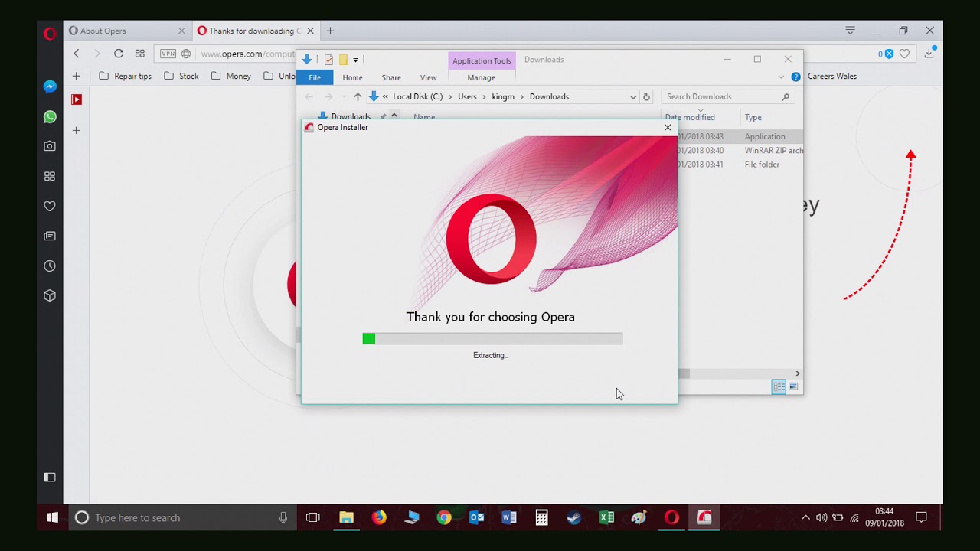Select kingm in the Explorer breadcrumb
Image resolution: width=980 pixels, height=551 pixels.
[x=504, y=96]
